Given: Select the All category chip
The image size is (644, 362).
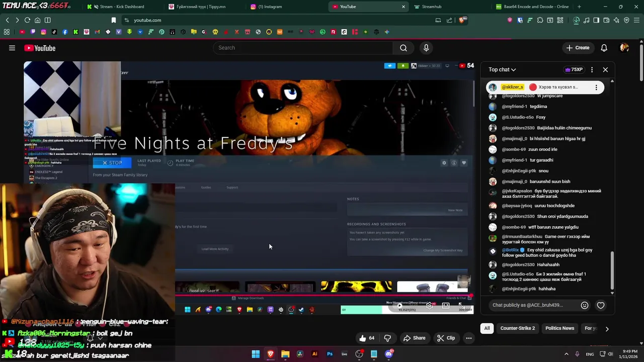Looking at the screenshot, I should [x=487, y=328].
